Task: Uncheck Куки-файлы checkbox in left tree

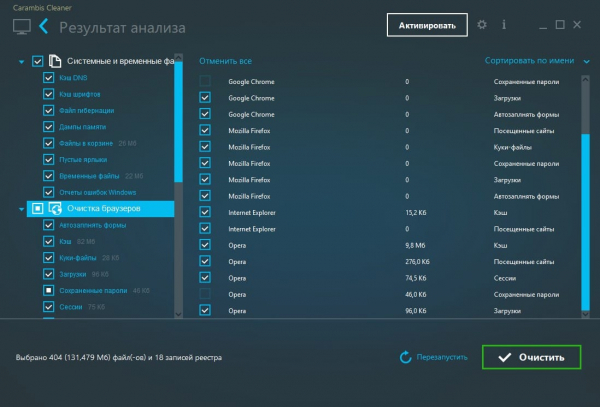Action: 48,257
